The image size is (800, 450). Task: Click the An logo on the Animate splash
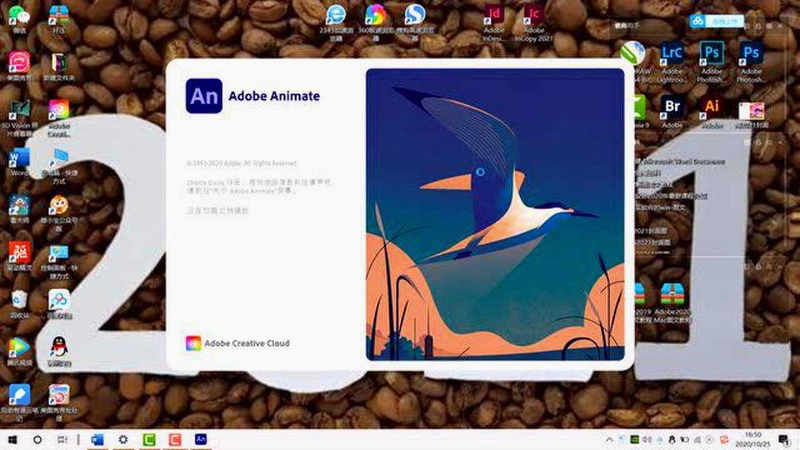pyautogui.click(x=204, y=96)
